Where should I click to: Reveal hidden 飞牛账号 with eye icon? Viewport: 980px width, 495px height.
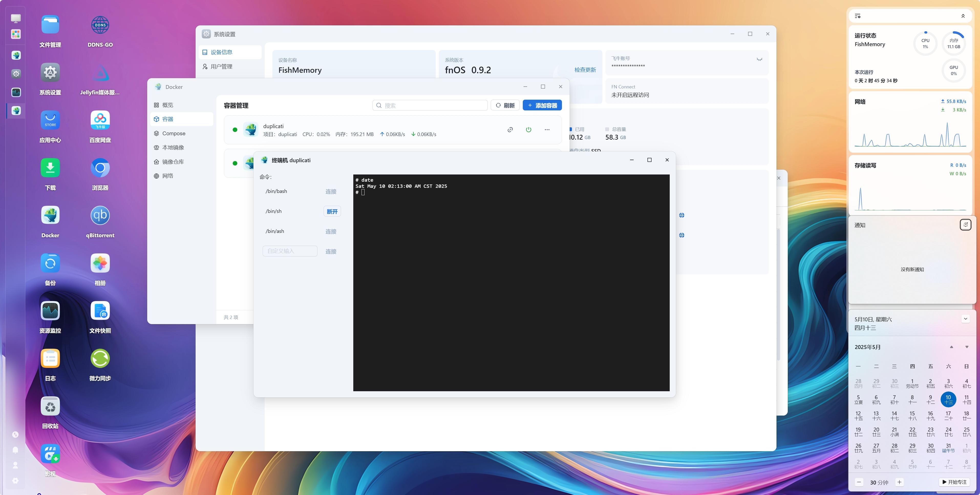point(759,59)
